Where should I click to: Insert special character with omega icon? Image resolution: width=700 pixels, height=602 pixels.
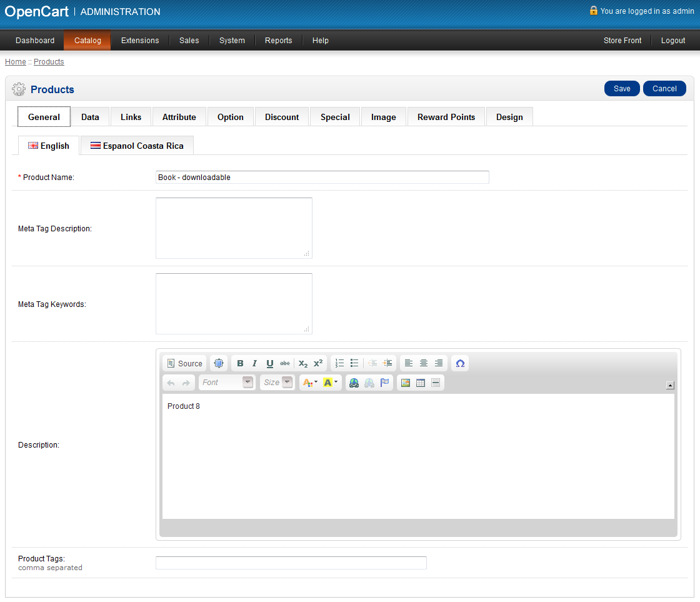tap(460, 363)
